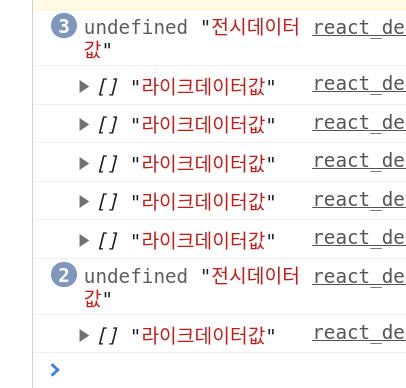
Task: Click the "라이크데이터값" string in the first array row
Action: pyautogui.click(x=203, y=86)
